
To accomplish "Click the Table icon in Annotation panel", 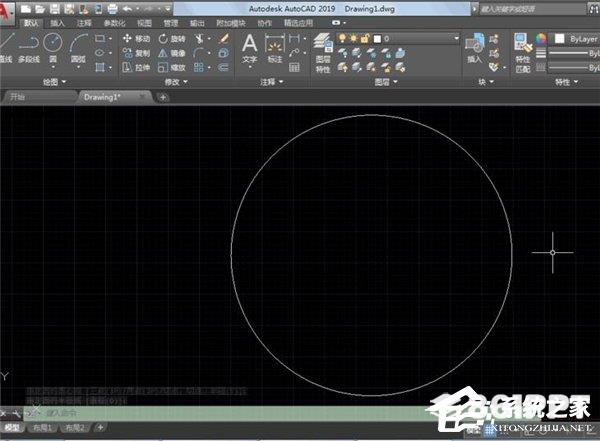I will click(x=294, y=67).
